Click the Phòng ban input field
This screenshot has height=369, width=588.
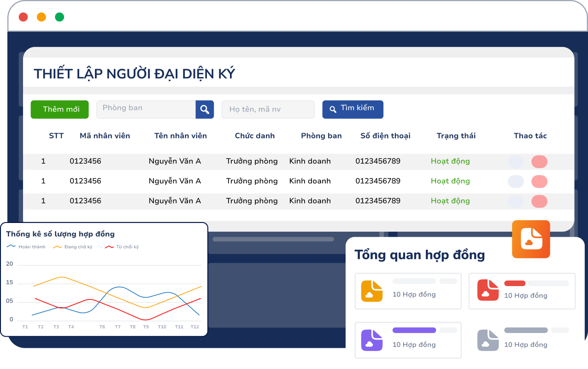(x=146, y=110)
